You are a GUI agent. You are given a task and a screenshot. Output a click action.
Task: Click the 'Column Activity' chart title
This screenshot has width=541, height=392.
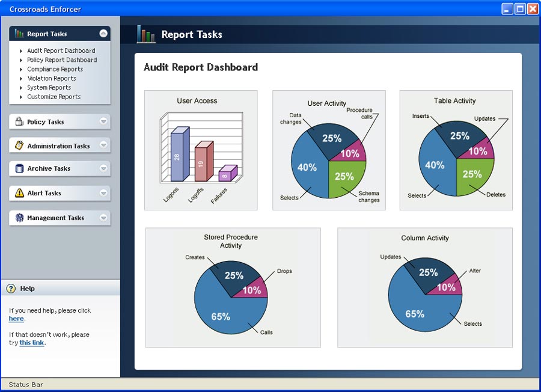[425, 237]
